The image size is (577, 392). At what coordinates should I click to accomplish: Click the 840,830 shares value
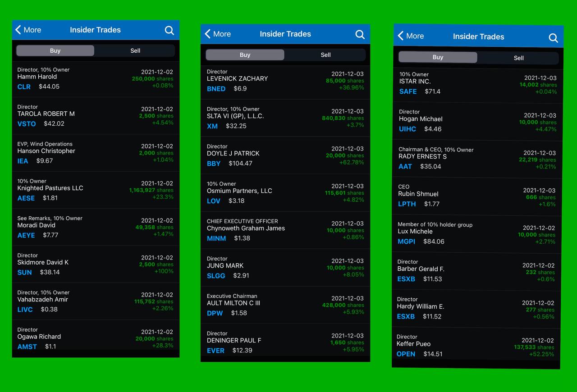(x=343, y=118)
